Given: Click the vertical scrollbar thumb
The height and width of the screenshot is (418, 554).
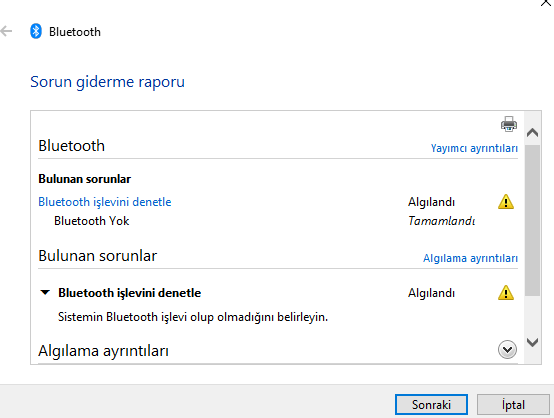Looking at the screenshot, I should (x=532, y=220).
